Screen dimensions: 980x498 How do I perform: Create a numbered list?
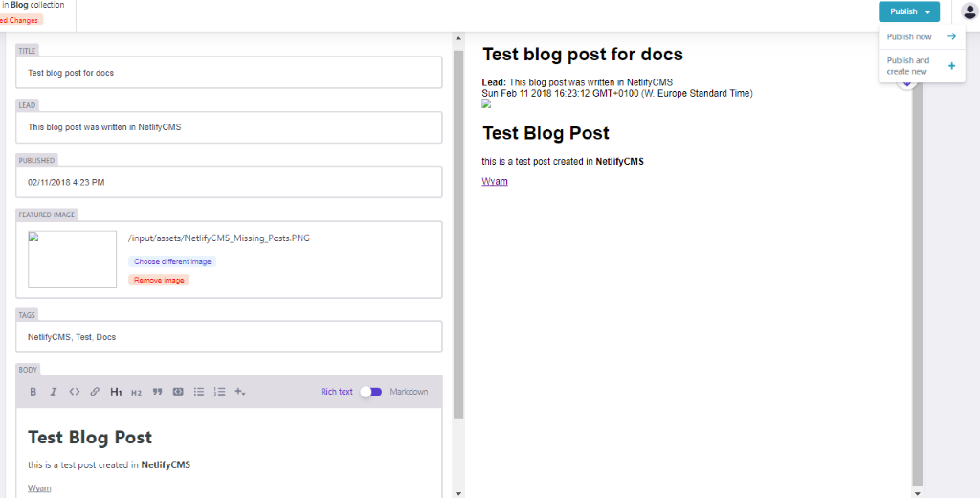click(219, 392)
